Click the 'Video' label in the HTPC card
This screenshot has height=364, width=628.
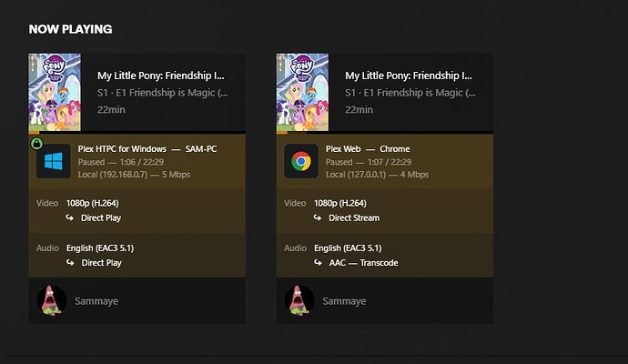[x=47, y=204]
